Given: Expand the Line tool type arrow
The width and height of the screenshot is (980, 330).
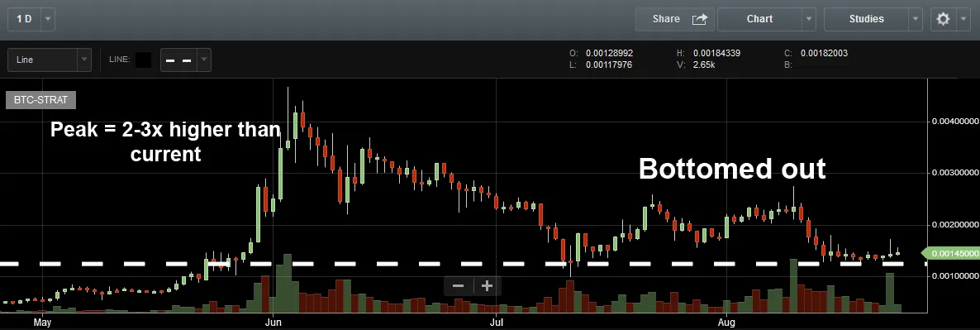Looking at the screenshot, I should tap(84, 60).
